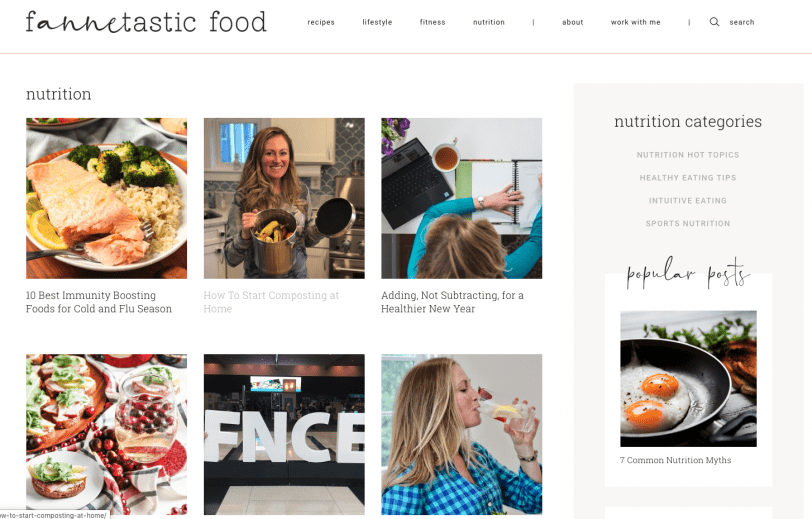Image resolution: width=812 pixels, height=519 pixels.
Task: Click the search magnifying glass icon
Action: [x=714, y=22]
